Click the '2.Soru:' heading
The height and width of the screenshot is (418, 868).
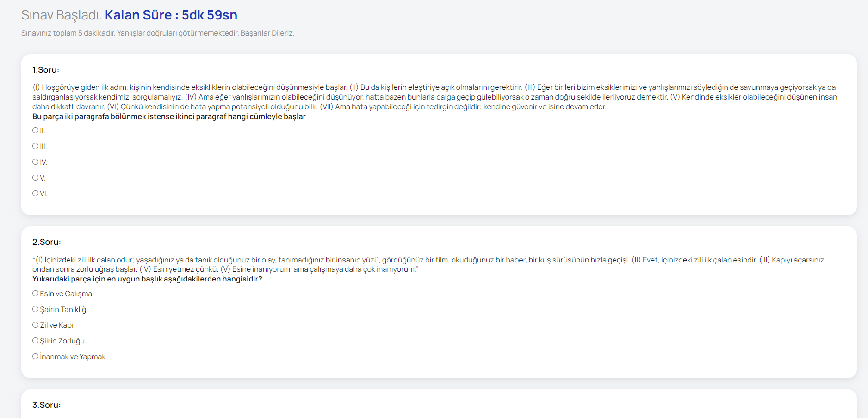click(x=47, y=242)
